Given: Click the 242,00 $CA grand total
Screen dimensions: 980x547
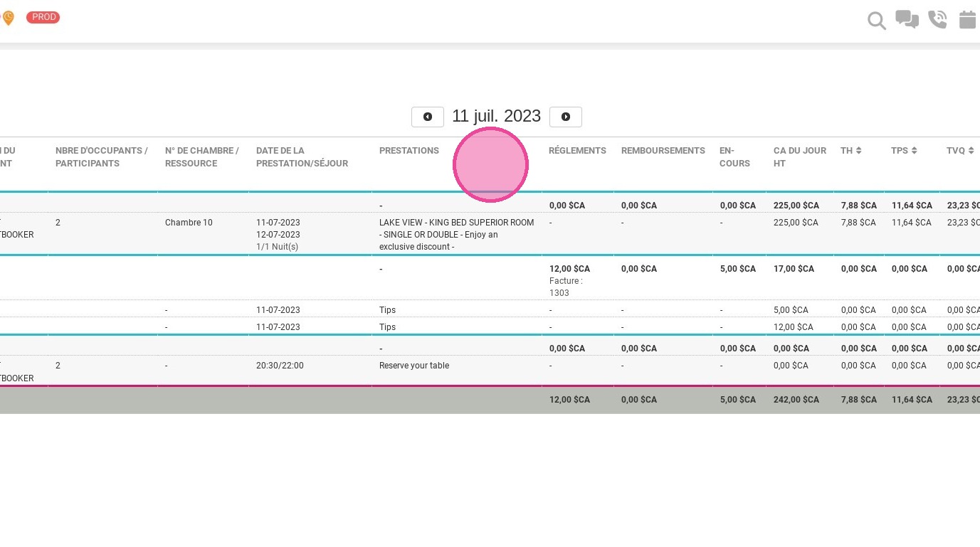Looking at the screenshot, I should 796,400.
